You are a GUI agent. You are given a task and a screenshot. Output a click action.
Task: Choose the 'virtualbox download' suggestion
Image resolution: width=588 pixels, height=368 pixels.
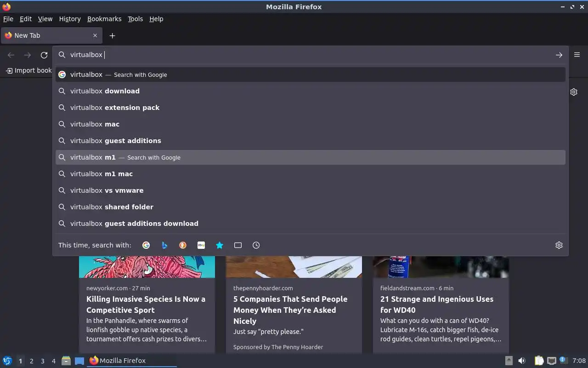311,91
